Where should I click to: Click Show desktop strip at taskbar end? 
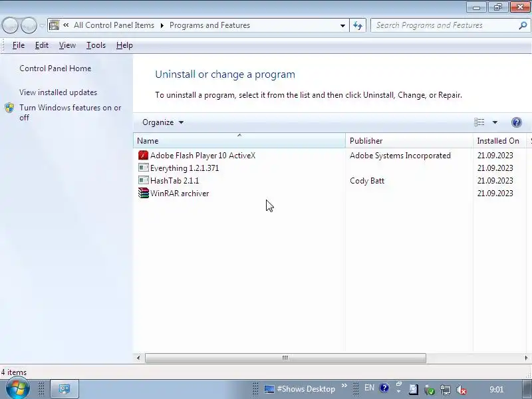[527, 389]
